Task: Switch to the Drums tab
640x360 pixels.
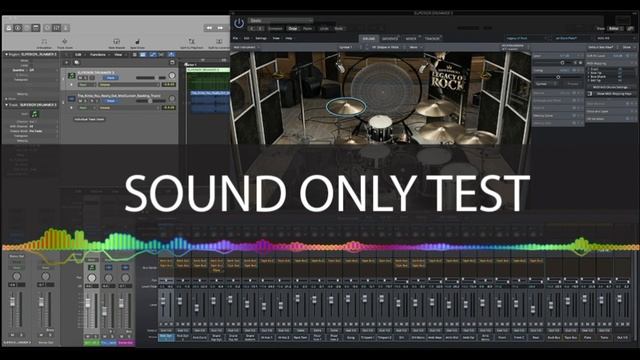Action: [369, 39]
